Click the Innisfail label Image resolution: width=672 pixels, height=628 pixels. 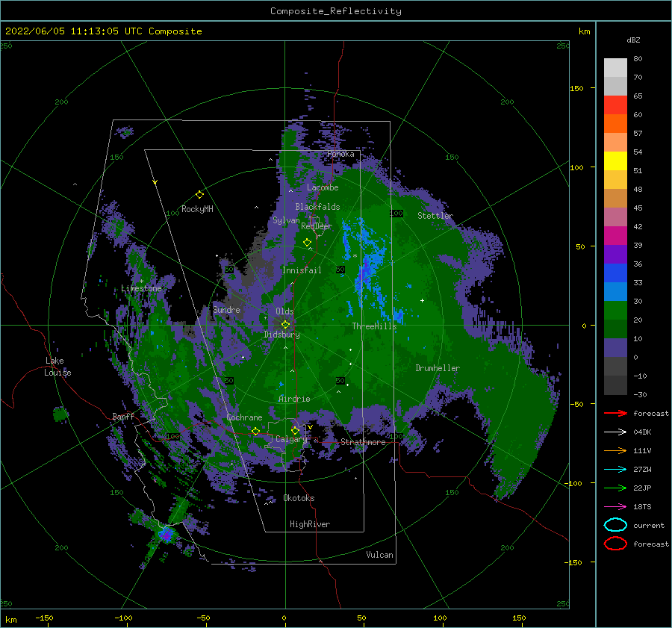[302, 270]
